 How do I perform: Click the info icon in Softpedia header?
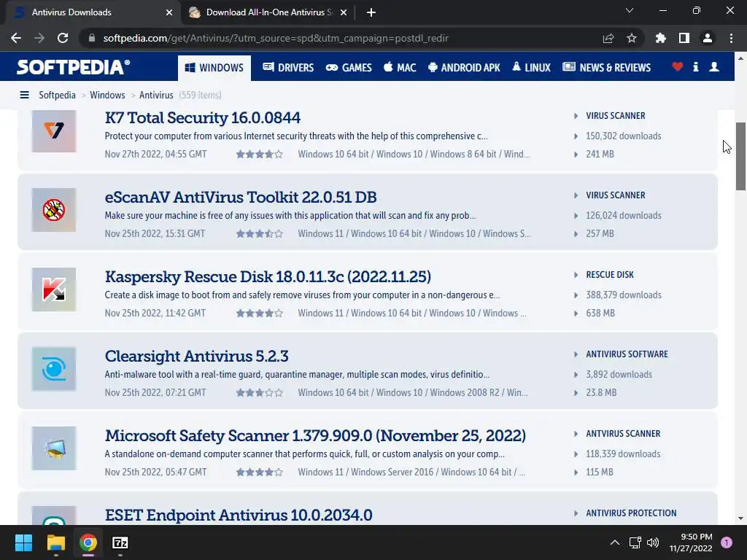(x=695, y=66)
